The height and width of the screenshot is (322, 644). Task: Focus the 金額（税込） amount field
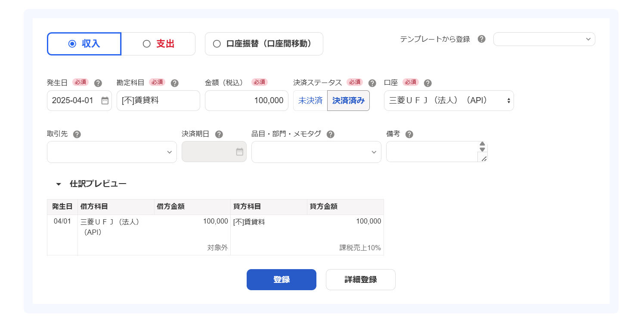click(x=247, y=101)
